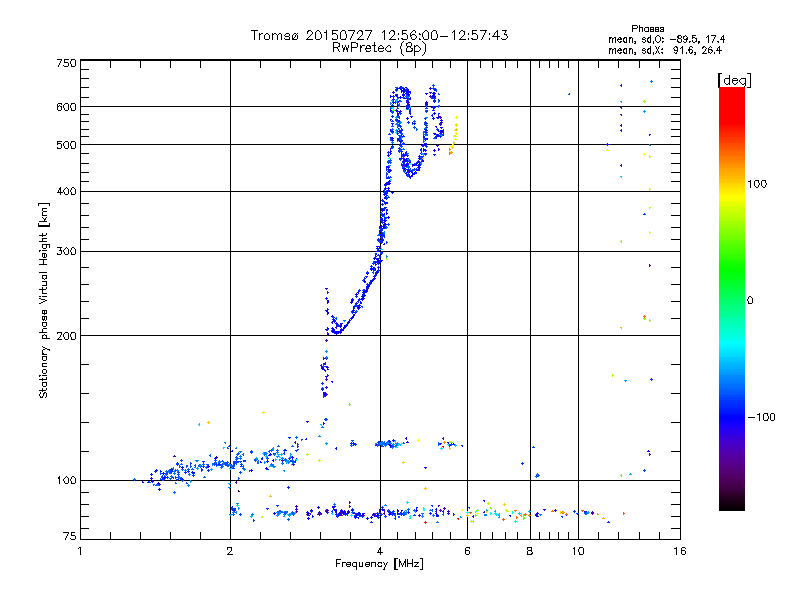Click the y-axis tick label '400'
The height and width of the screenshot is (600, 800).
pos(67,192)
